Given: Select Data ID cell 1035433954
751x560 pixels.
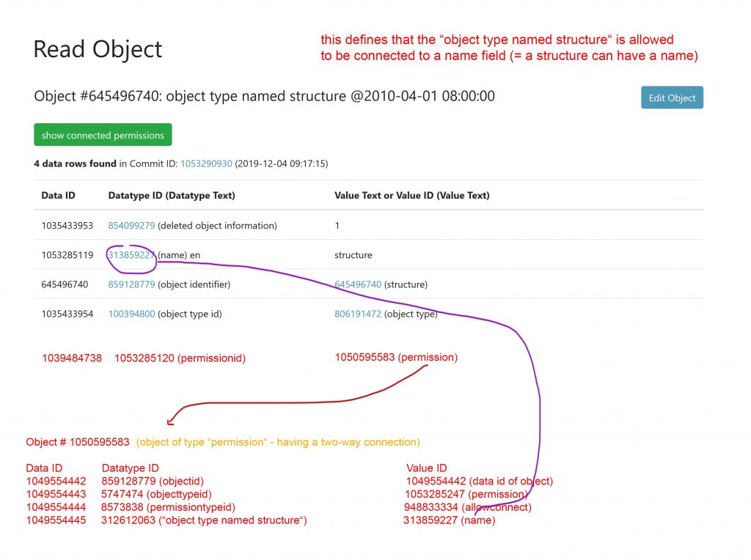Looking at the screenshot, I should [x=67, y=314].
